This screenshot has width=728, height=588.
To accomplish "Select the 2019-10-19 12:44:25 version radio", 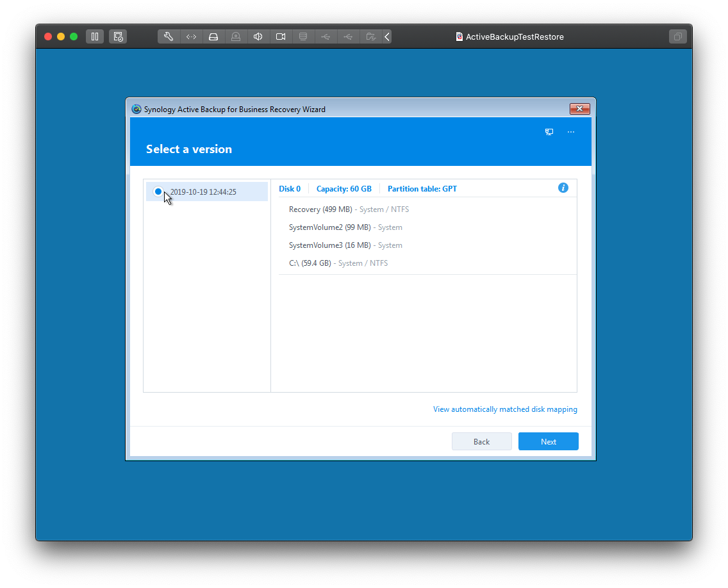I will [158, 192].
